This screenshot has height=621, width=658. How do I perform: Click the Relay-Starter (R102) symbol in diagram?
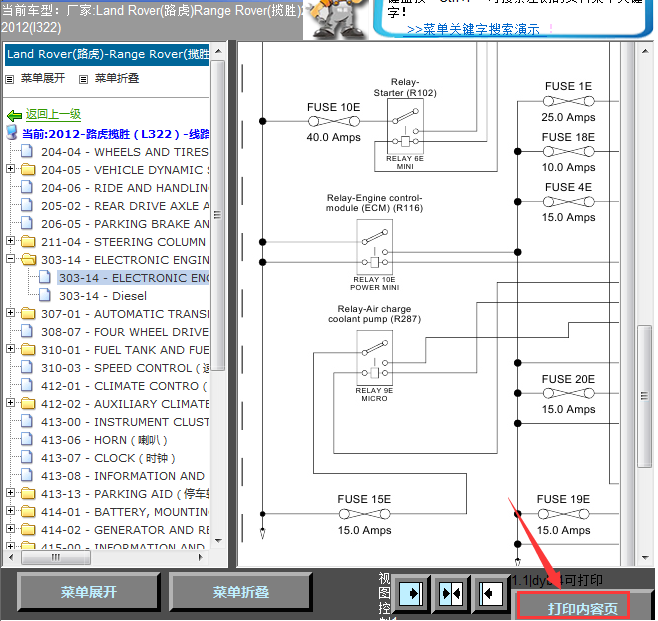(405, 127)
